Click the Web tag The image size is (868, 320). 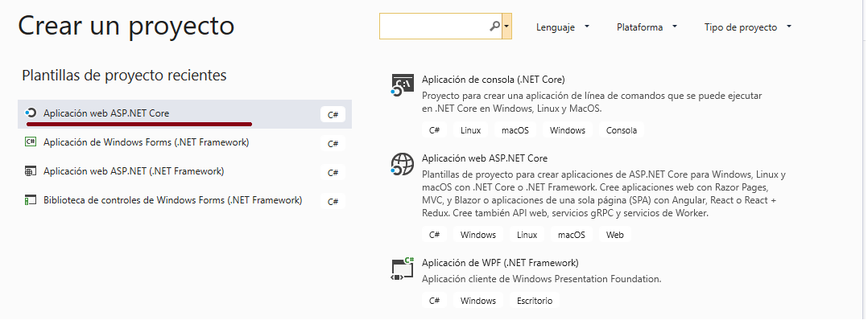pos(614,235)
